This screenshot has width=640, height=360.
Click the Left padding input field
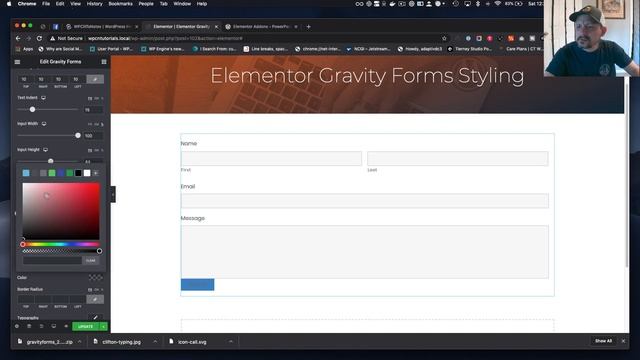pyautogui.click(x=77, y=79)
